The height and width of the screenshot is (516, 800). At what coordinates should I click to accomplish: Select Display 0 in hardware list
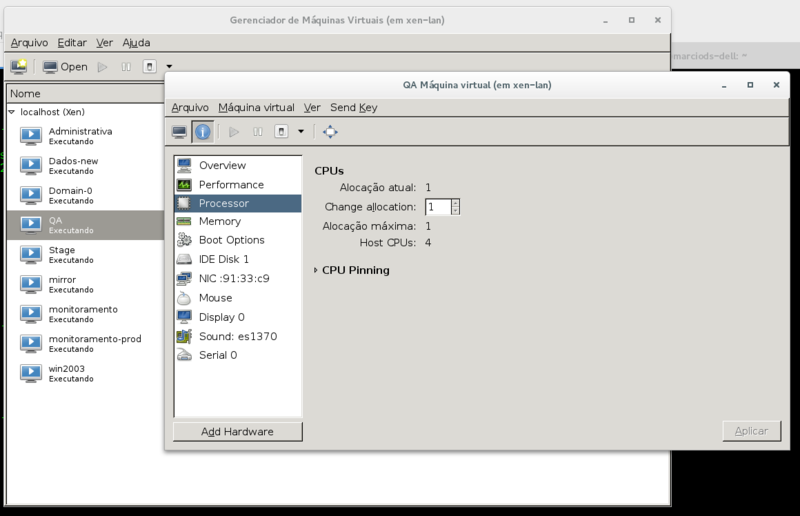pos(238,317)
